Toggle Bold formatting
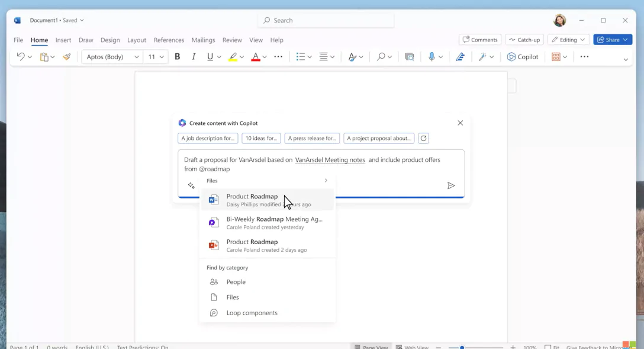The width and height of the screenshot is (644, 349). (177, 57)
